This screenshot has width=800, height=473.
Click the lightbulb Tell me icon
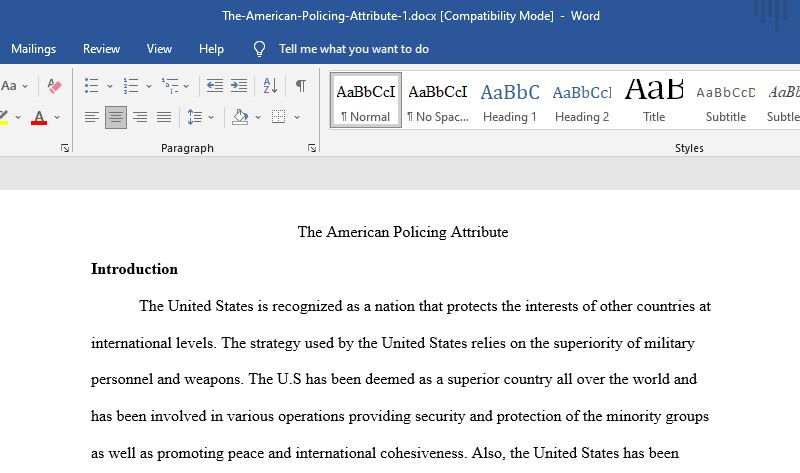(x=259, y=49)
